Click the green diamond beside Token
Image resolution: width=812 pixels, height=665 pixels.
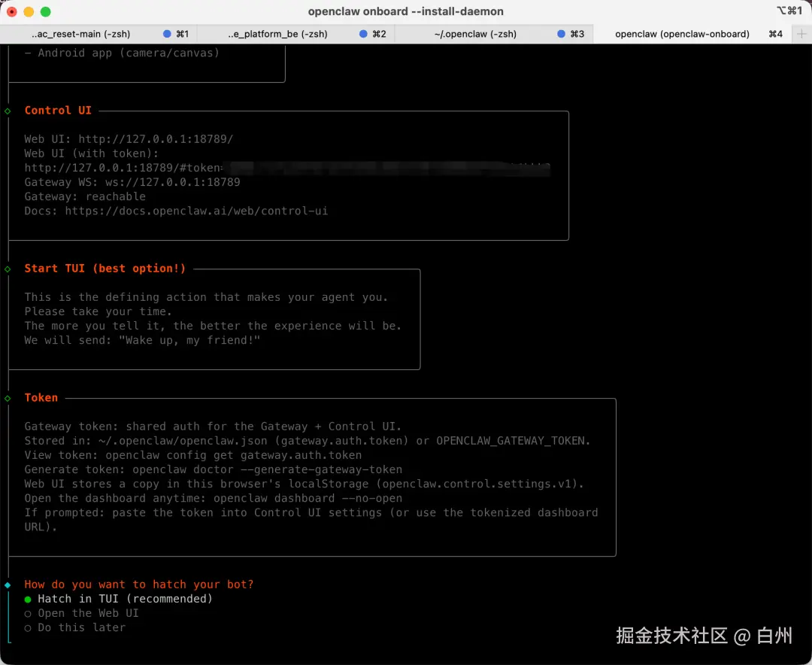8,398
